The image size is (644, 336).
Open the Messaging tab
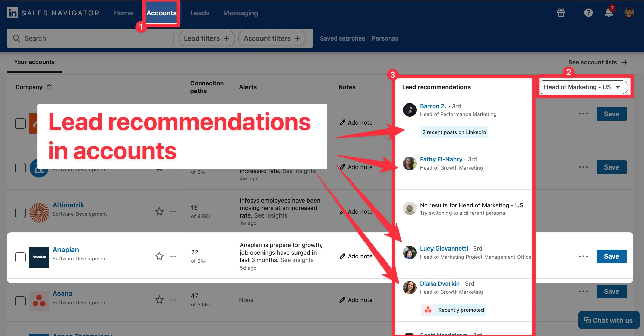click(241, 13)
